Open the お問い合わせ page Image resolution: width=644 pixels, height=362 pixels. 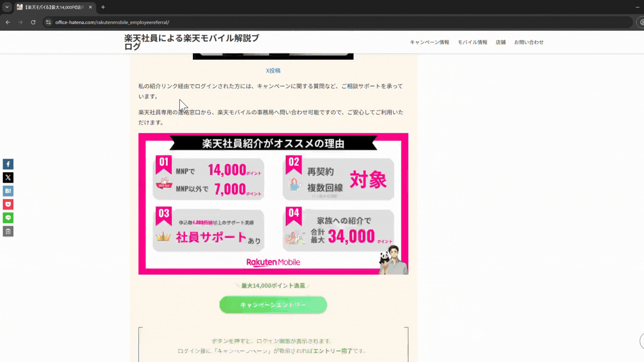click(529, 42)
